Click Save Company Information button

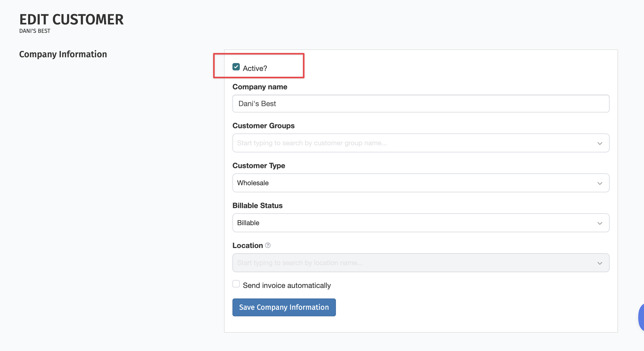(x=284, y=307)
